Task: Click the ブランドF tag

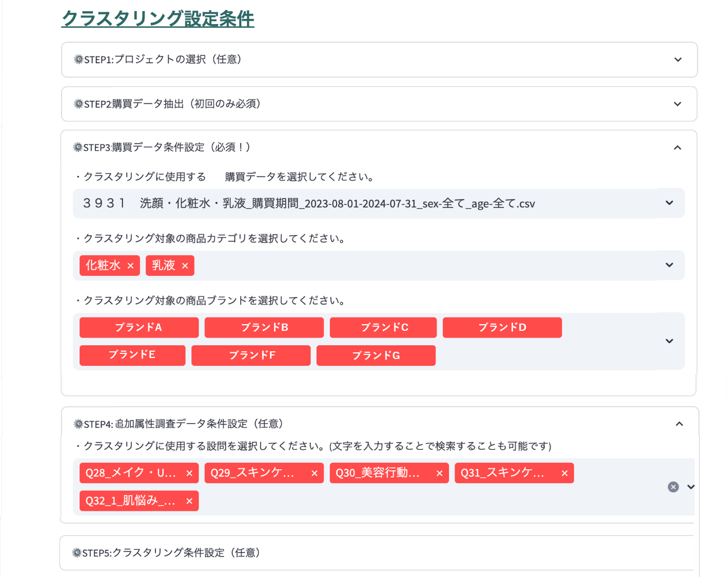Action: click(251, 355)
